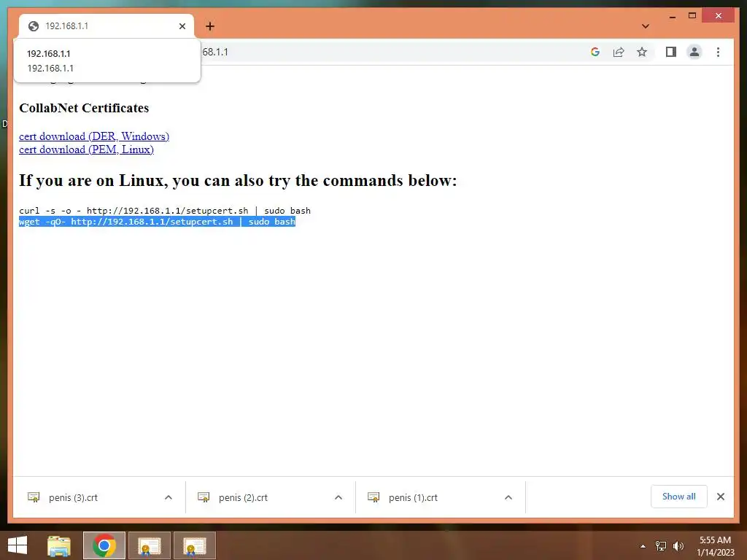The image size is (747, 560).
Task: Open the profile avatar menu
Action: click(x=694, y=52)
